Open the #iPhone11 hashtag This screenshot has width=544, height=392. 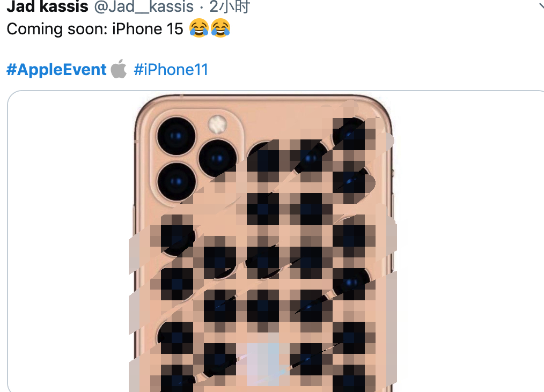click(x=171, y=70)
